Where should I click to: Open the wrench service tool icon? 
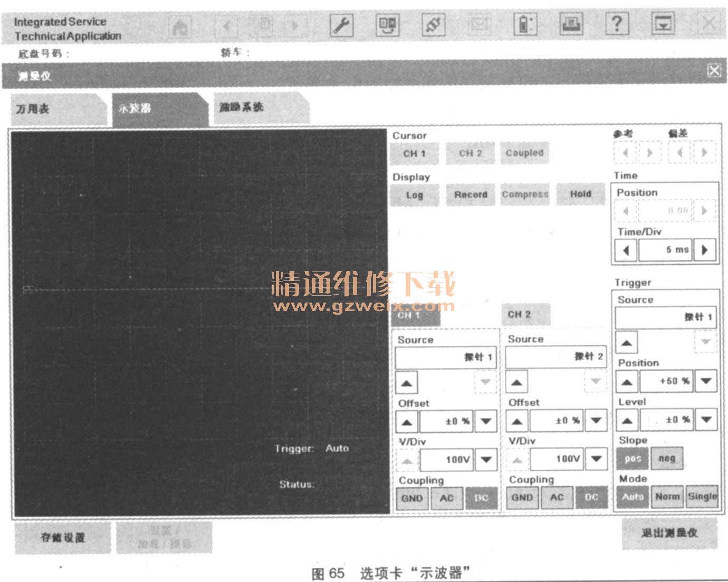tap(341, 24)
